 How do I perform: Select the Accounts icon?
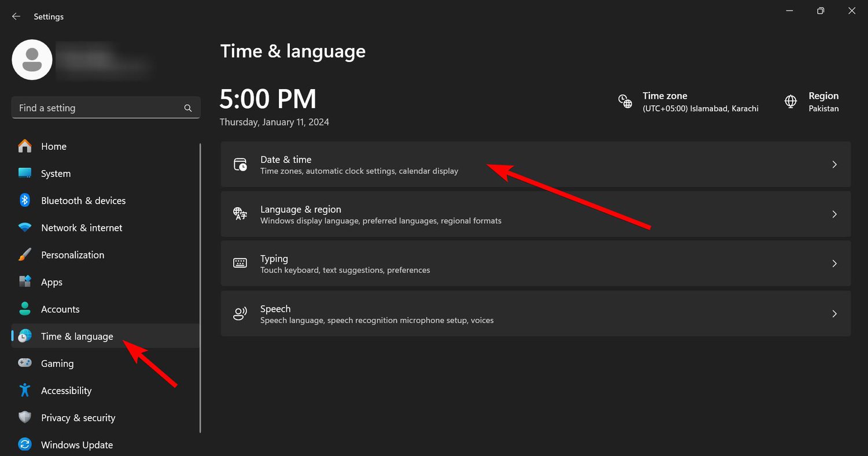pyautogui.click(x=25, y=309)
